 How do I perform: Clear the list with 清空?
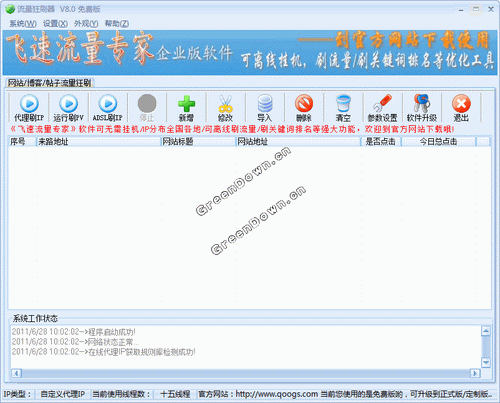[x=343, y=108]
